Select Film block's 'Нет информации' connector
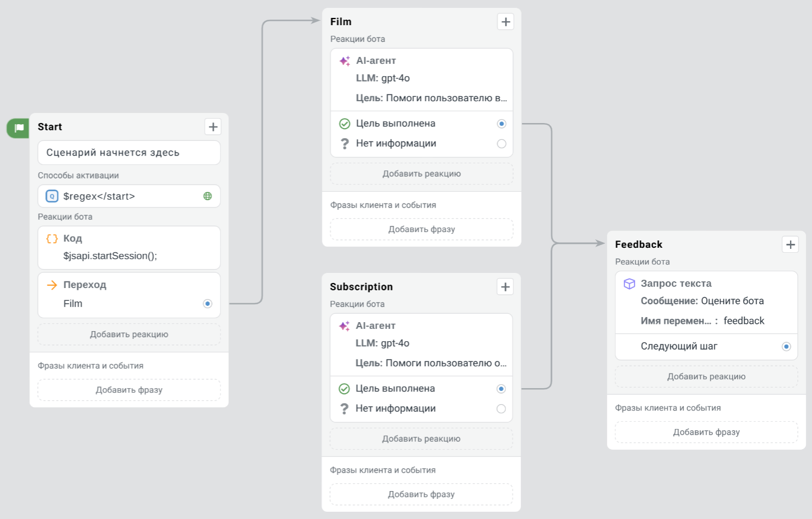Image resolution: width=812 pixels, height=519 pixels. (x=501, y=144)
